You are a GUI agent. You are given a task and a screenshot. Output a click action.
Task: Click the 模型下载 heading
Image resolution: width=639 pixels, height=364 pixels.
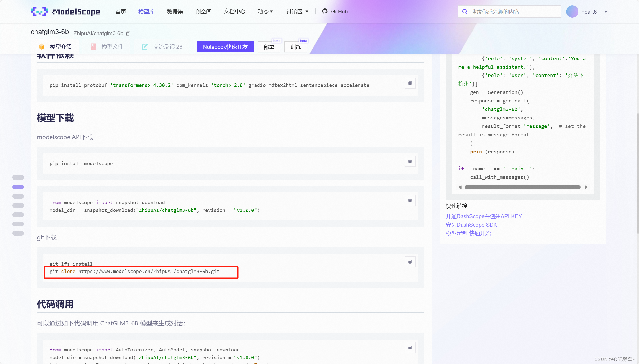pos(55,118)
